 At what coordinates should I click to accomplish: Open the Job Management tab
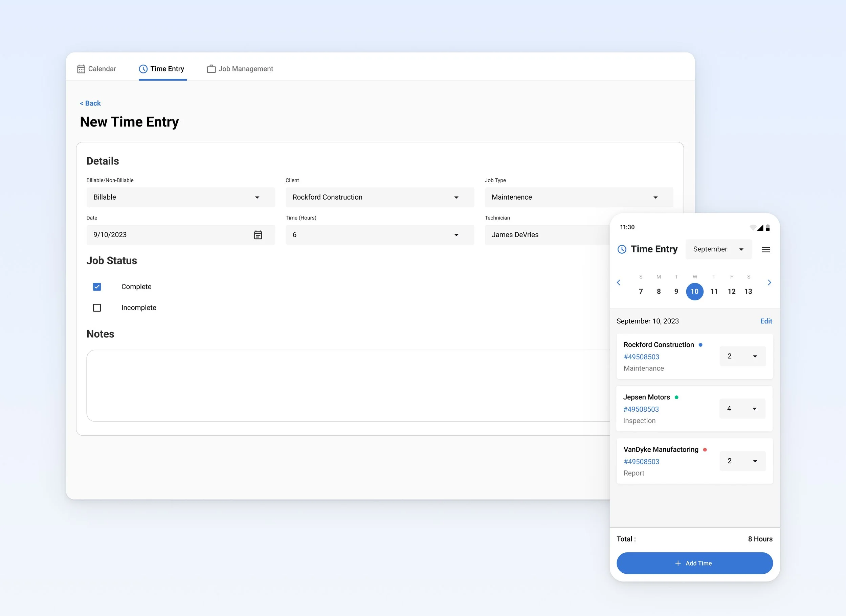pyautogui.click(x=240, y=69)
